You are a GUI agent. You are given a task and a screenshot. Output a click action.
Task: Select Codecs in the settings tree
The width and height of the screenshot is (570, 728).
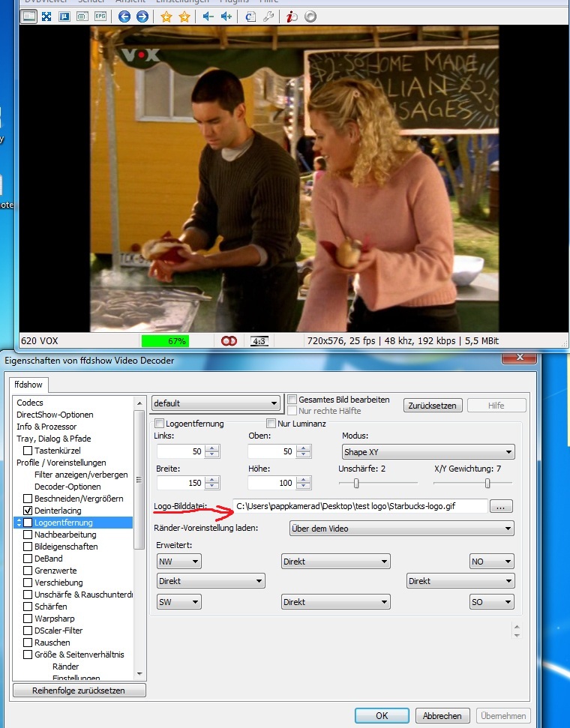tap(30, 403)
